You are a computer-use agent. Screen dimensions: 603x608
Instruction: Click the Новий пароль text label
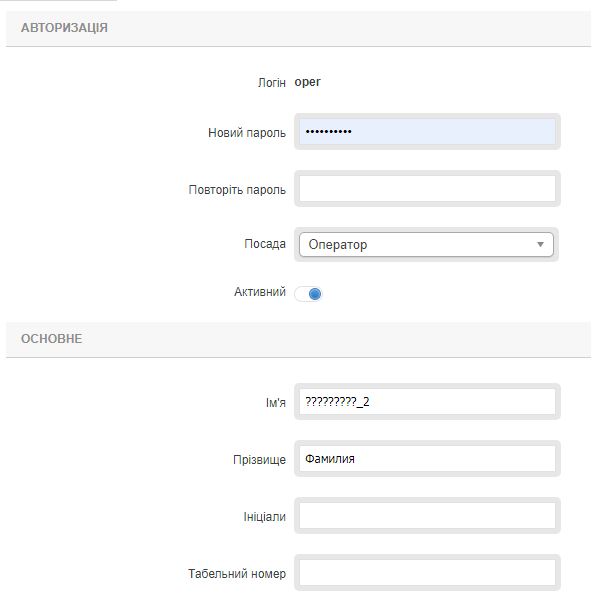(246, 133)
